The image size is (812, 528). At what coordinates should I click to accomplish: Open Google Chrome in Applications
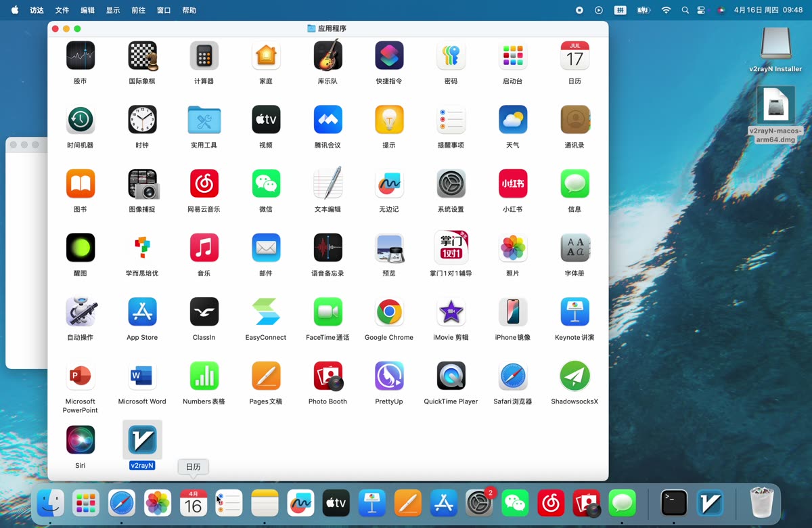click(x=389, y=311)
